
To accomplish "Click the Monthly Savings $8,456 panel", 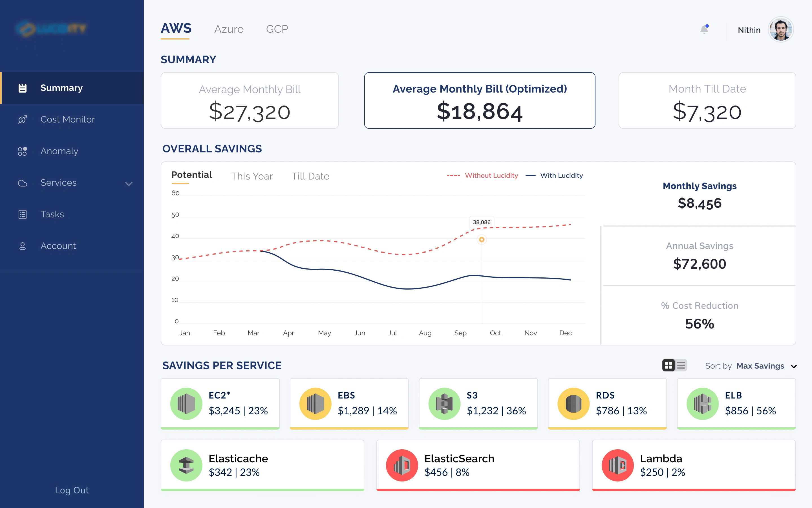I will tap(699, 194).
